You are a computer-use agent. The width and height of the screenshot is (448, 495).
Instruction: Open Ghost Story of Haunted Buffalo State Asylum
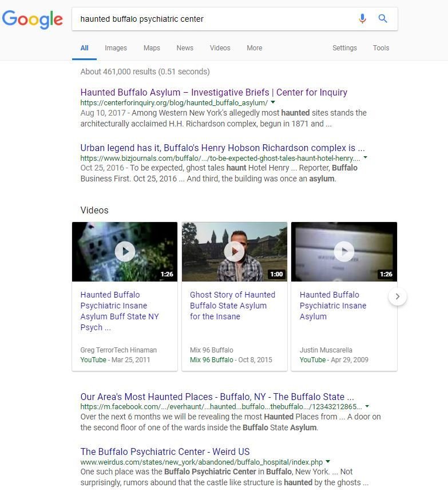[x=233, y=306]
